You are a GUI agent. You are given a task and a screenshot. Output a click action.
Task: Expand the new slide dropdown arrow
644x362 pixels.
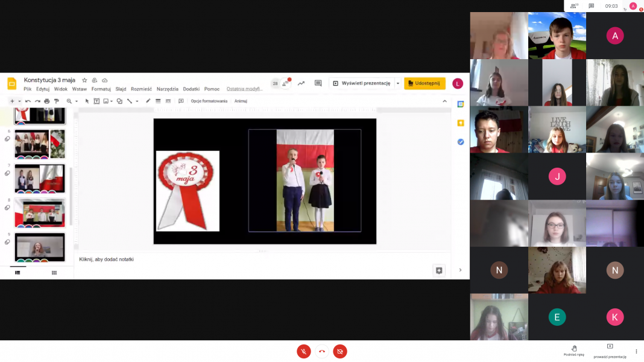(x=19, y=101)
